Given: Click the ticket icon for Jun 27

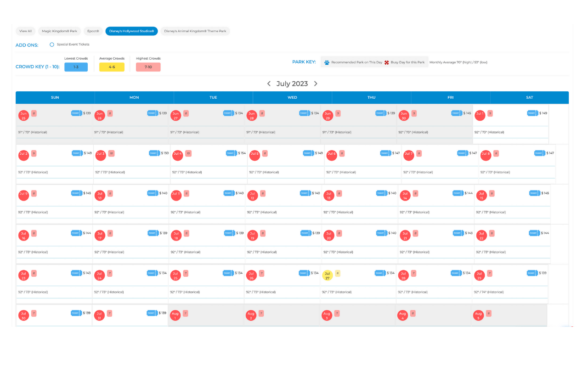Looking at the screenshot, I should 229,113.
